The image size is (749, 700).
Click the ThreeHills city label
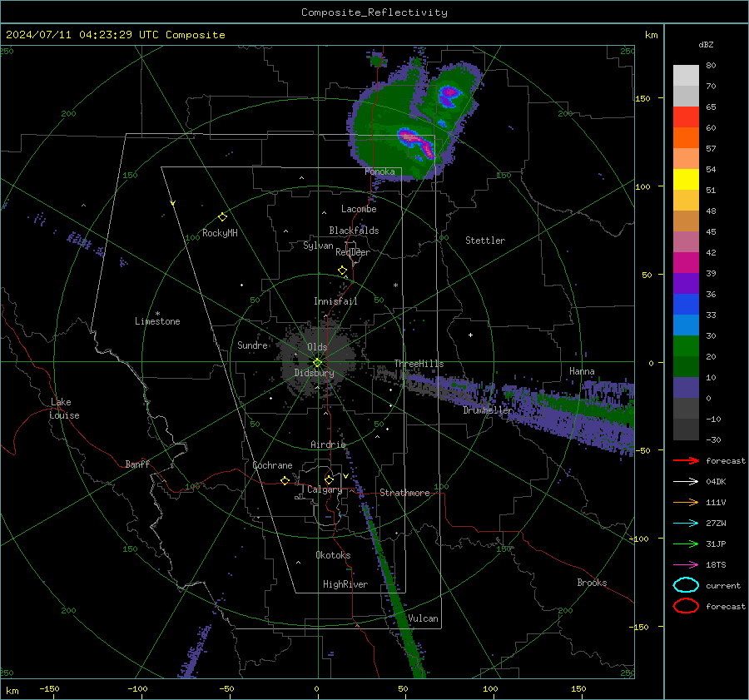point(419,364)
